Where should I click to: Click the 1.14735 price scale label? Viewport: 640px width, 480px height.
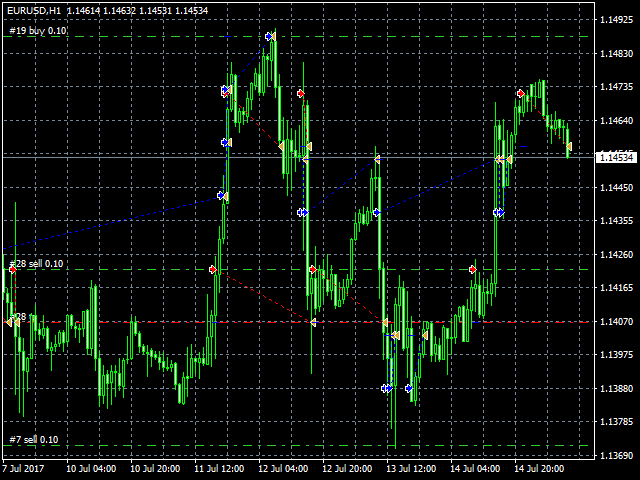pyautogui.click(x=616, y=87)
